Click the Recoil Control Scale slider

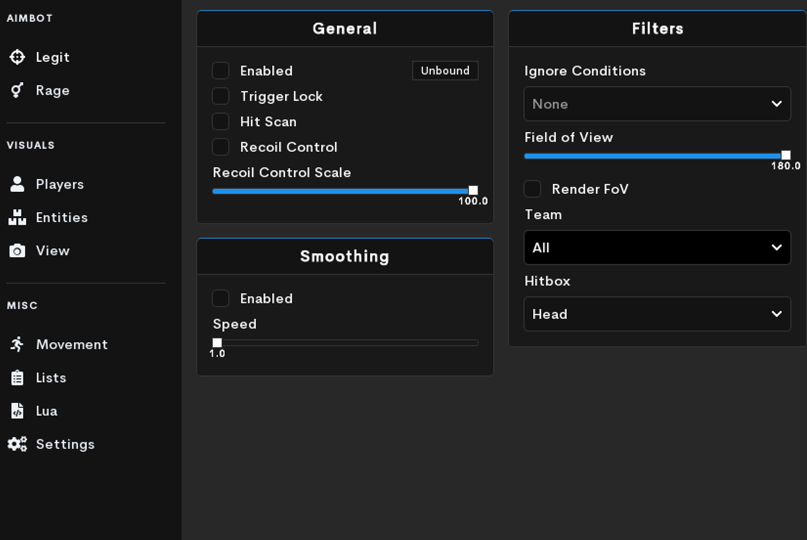pos(345,191)
